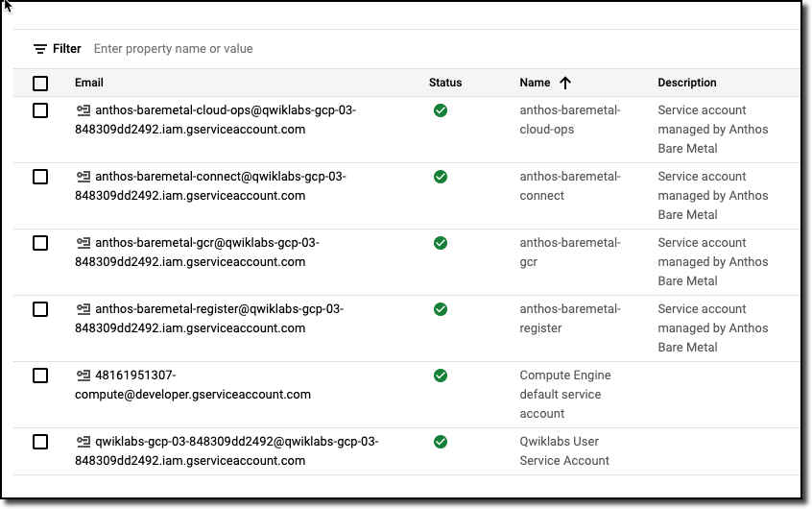Click green status check for anthos-baremetal-register
Screen dimensions: 812x509
click(x=441, y=309)
